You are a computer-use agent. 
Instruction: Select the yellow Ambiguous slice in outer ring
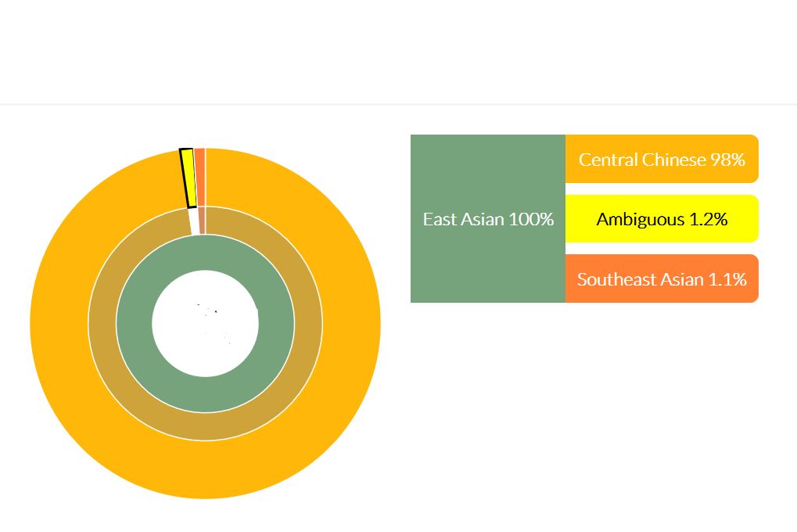click(x=188, y=178)
